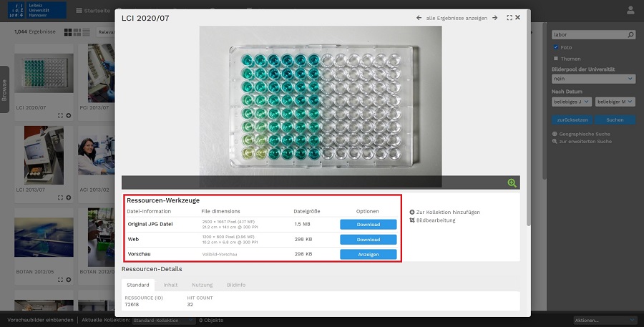
Task: Click Anzeigen for the Vorschau
Action: pos(369,254)
